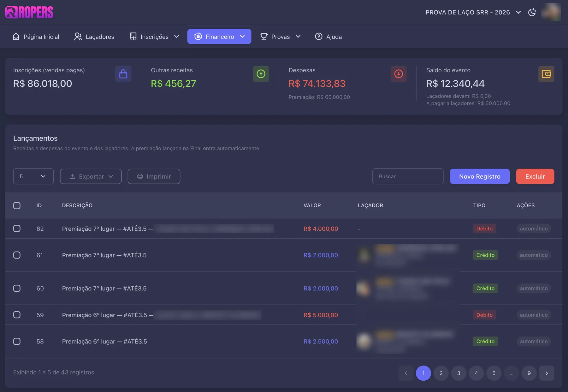Jump to page 9 of records
Image resolution: width=568 pixels, height=392 pixels.
(x=529, y=373)
